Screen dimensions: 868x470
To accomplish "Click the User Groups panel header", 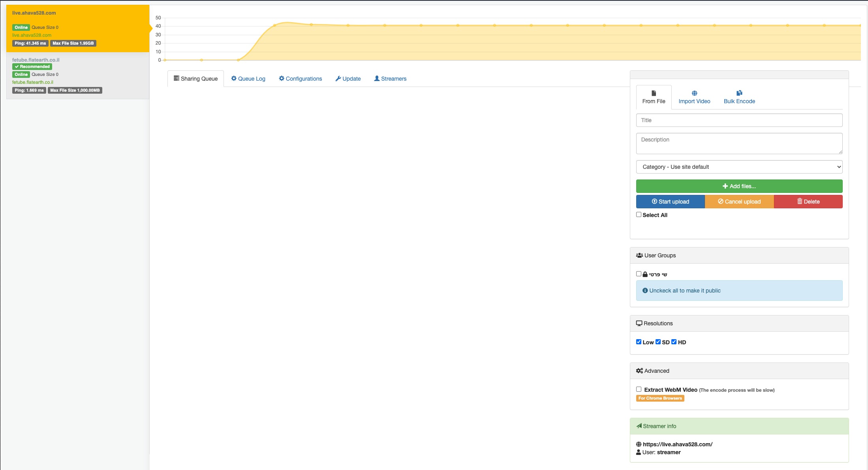I will tap(739, 255).
